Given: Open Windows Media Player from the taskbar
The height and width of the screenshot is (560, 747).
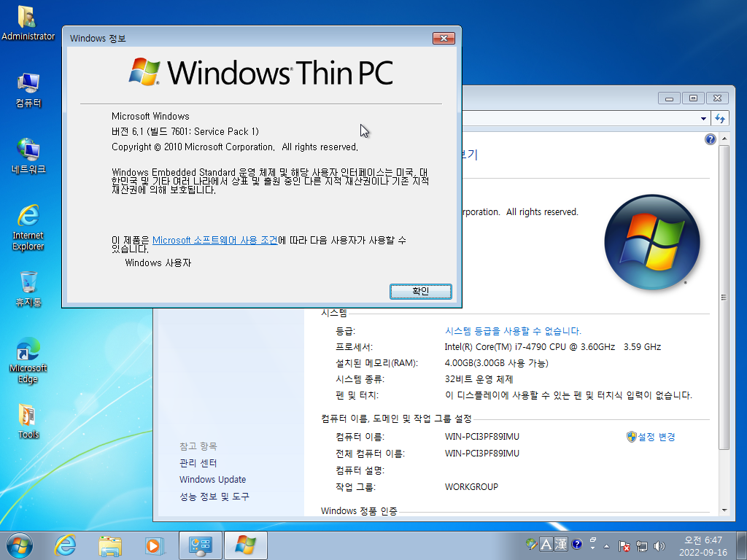Looking at the screenshot, I should (155, 545).
